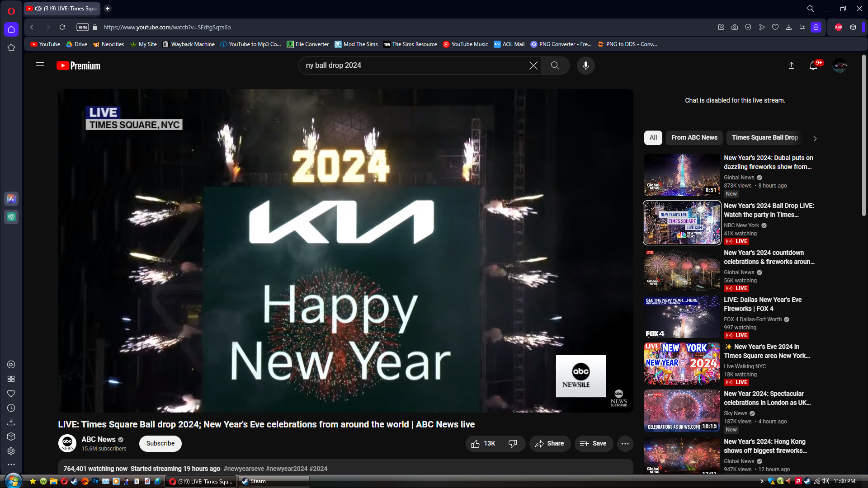Open the NBC New York Ball Drop thumbnail
Image resolution: width=868 pixels, height=488 pixels.
(x=682, y=223)
